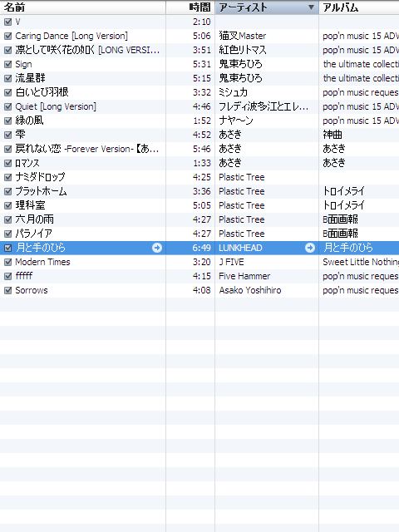The width and height of the screenshot is (399, 532).
Task: Click artist name Asako Yoshihiro
Action: point(250,290)
